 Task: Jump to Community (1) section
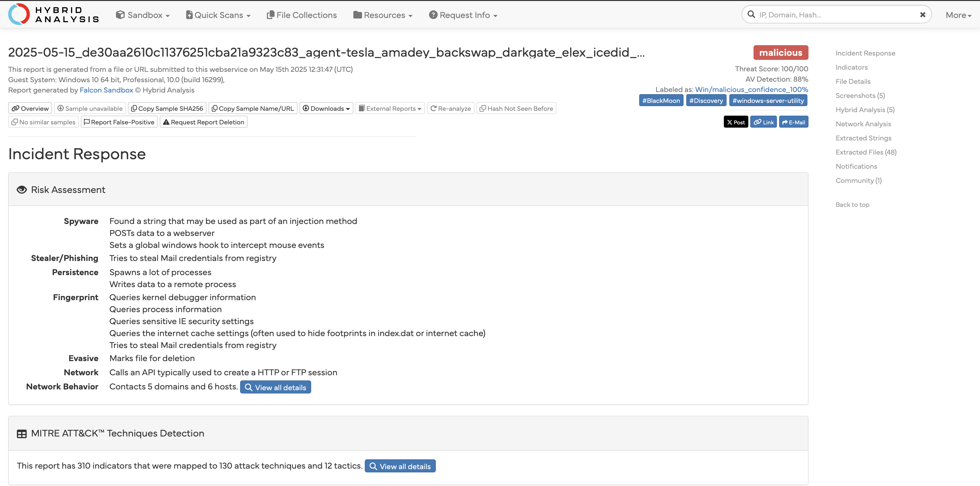click(x=858, y=181)
